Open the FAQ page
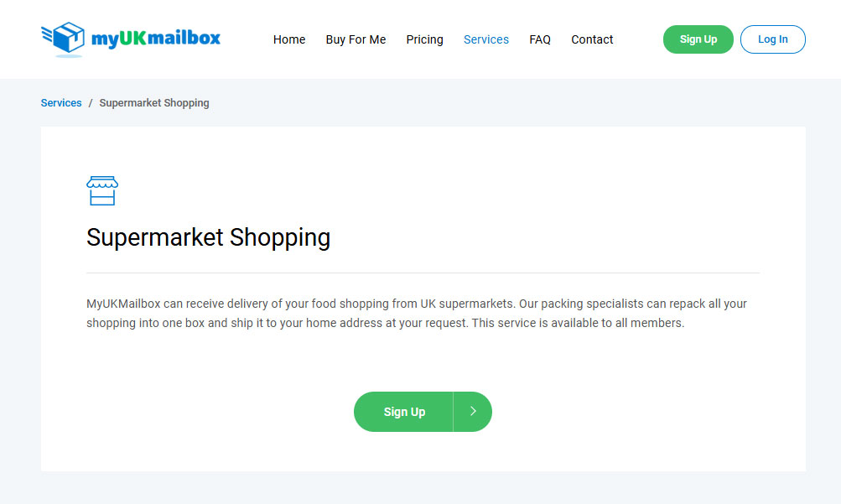Image resolution: width=841 pixels, height=504 pixels. click(x=540, y=39)
